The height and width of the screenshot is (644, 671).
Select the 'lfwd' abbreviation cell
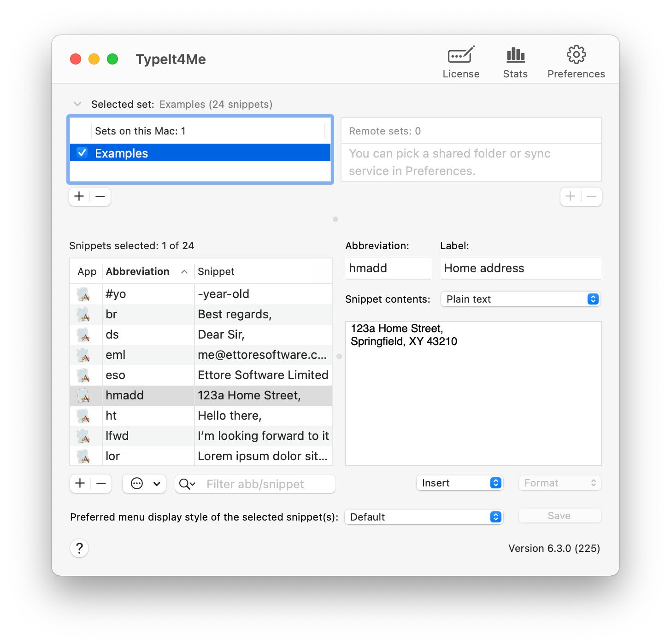point(148,436)
